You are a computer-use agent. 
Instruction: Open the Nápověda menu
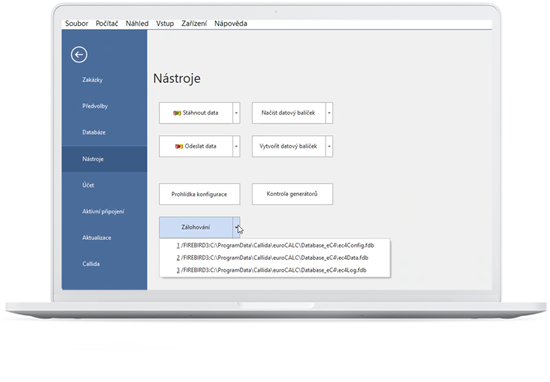coord(231,24)
